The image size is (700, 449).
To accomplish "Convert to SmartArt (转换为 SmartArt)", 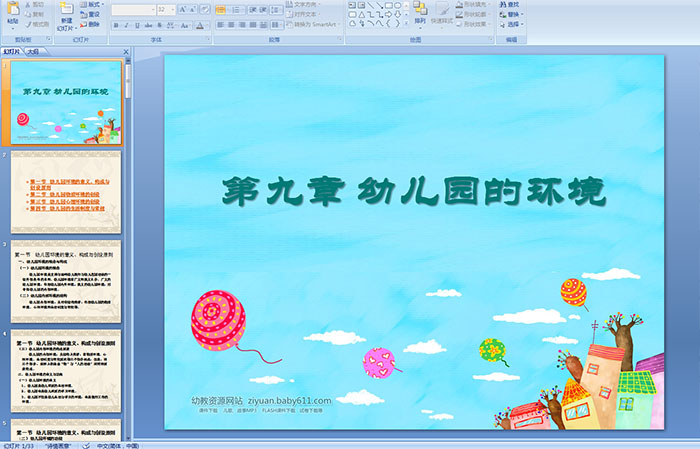I will point(313,24).
